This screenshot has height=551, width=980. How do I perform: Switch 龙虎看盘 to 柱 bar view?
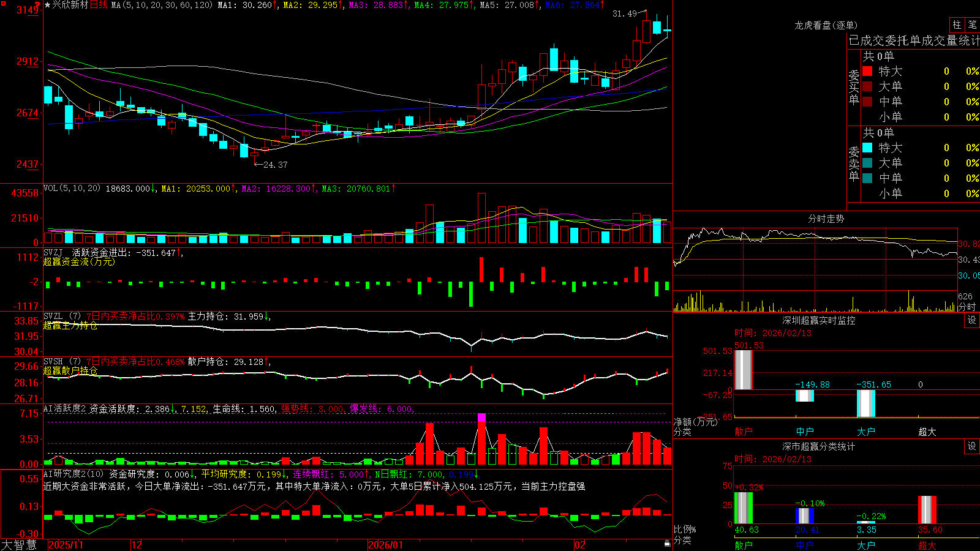(957, 25)
